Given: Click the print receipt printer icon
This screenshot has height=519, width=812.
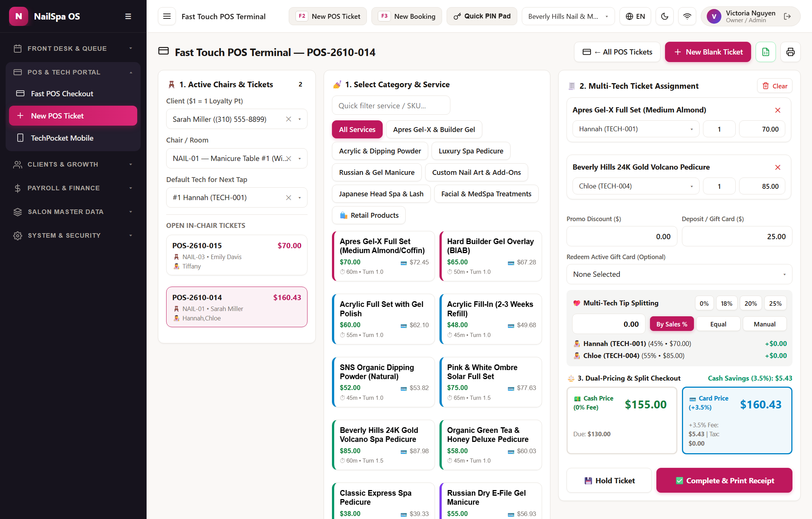Looking at the screenshot, I should [791, 52].
